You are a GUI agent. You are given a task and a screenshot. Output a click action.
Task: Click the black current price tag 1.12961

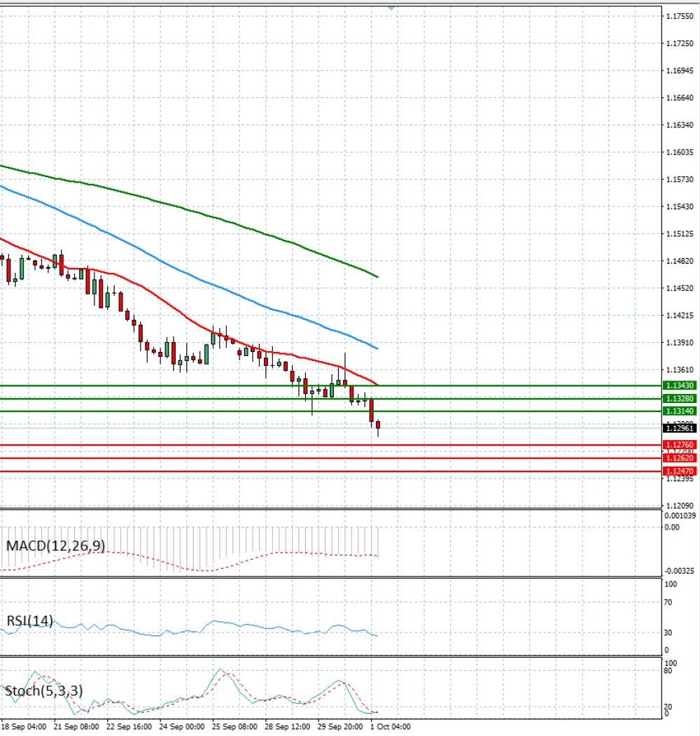(679, 428)
